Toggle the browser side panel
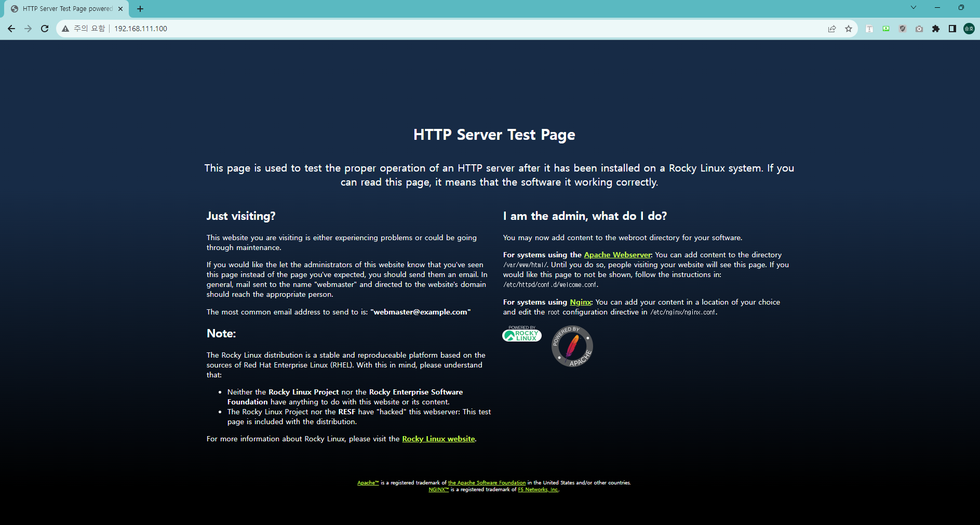Image resolution: width=980 pixels, height=525 pixels. click(952, 29)
